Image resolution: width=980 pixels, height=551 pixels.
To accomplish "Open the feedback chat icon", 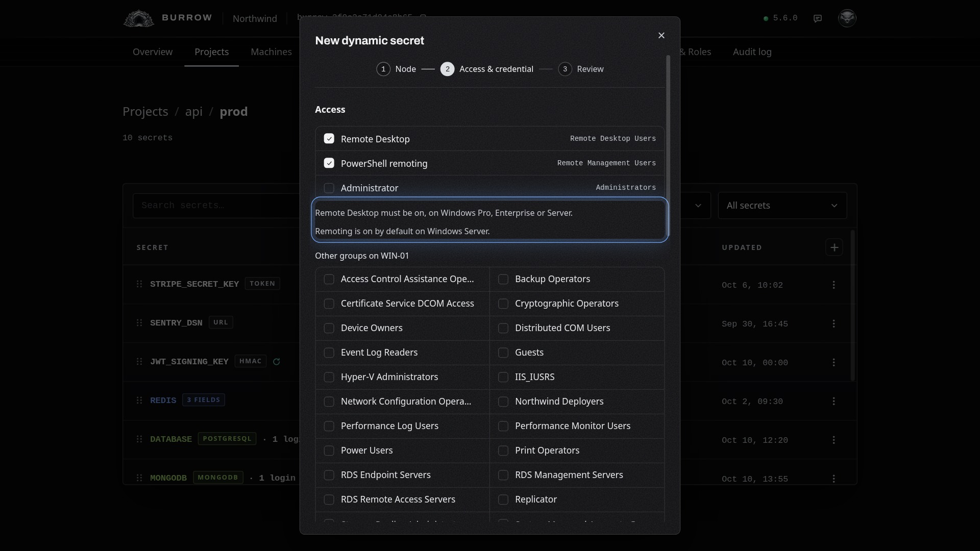I will pos(818,18).
